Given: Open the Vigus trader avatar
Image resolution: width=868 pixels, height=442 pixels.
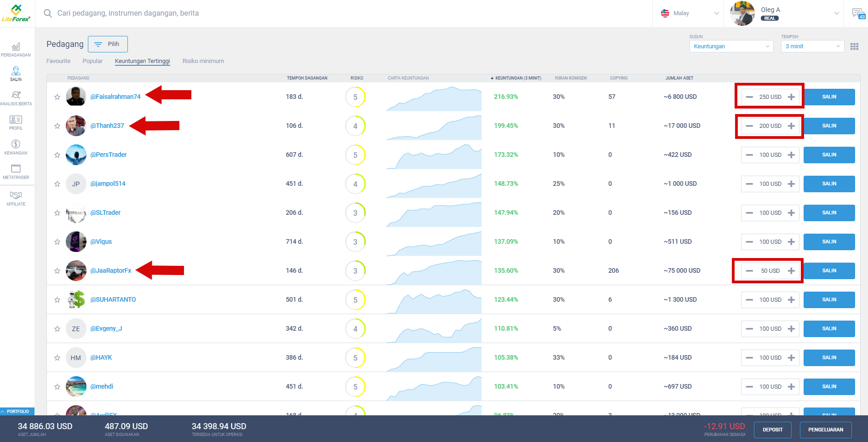Looking at the screenshot, I should tap(76, 242).
